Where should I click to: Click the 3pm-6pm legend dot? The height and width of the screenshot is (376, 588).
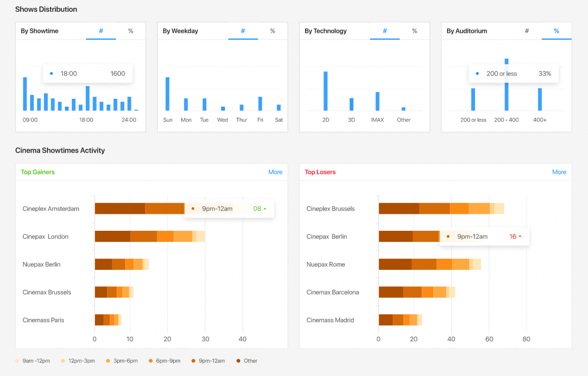(108, 361)
